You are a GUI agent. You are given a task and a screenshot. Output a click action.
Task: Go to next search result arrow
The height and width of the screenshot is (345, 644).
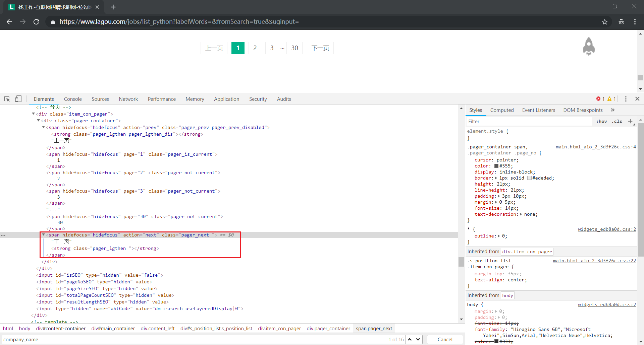[x=418, y=339]
